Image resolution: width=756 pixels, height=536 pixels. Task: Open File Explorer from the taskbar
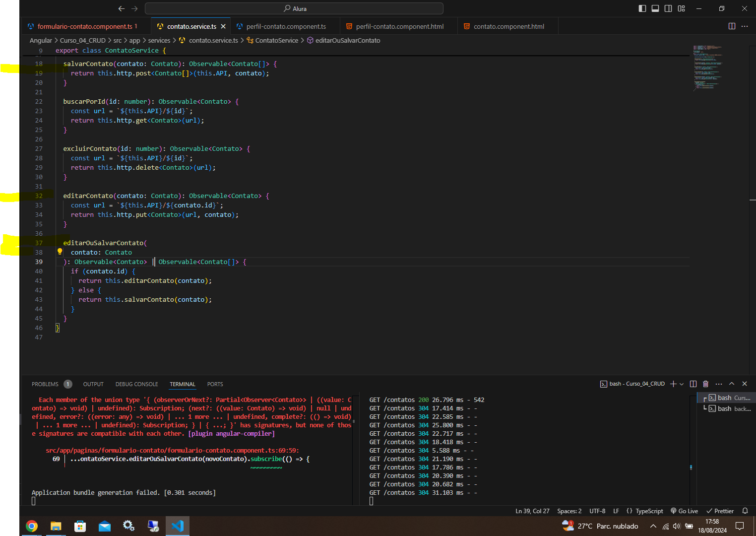coord(56,526)
